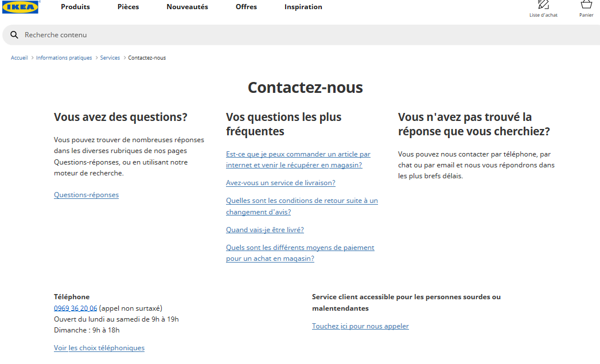Screen dimensions: 600x364
Task: Click the magnifying glass search icon
Action: click(14, 35)
